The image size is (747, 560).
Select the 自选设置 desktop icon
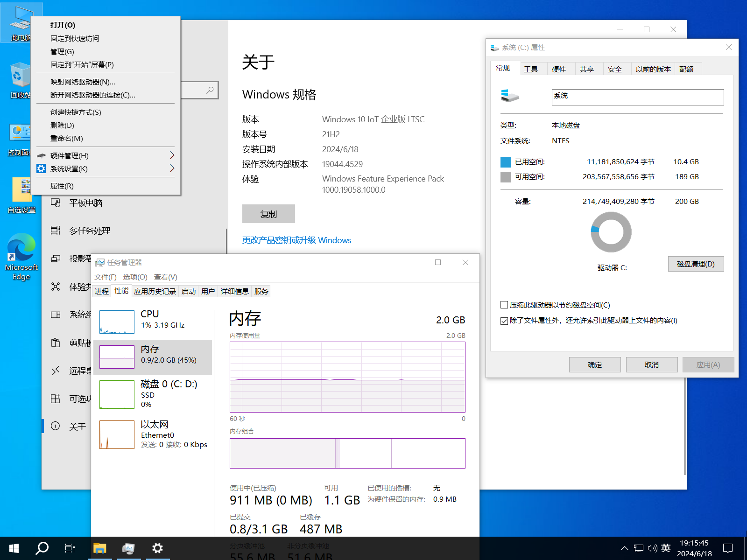(21, 195)
